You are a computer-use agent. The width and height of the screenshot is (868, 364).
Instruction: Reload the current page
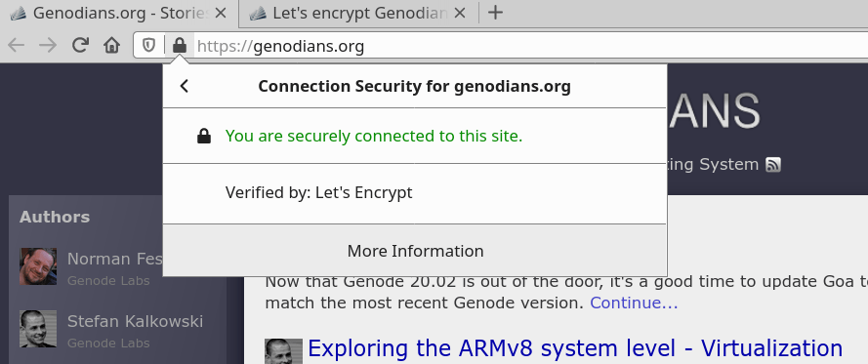point(81,45)
